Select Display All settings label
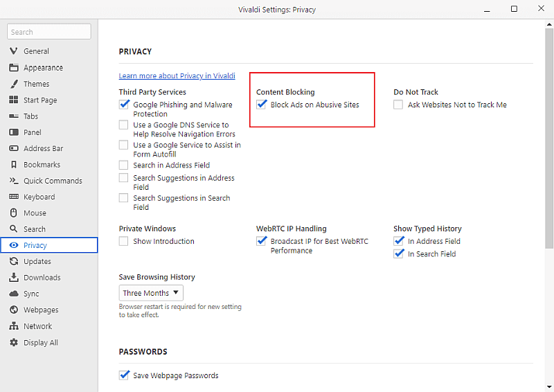Screen dimensions: 554x392 coord(41,343)
